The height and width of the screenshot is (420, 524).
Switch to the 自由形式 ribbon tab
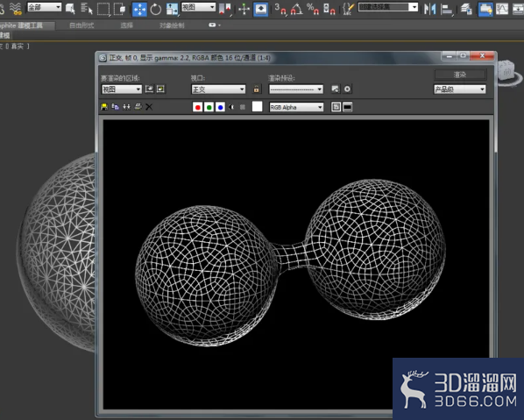click(81, 25)
